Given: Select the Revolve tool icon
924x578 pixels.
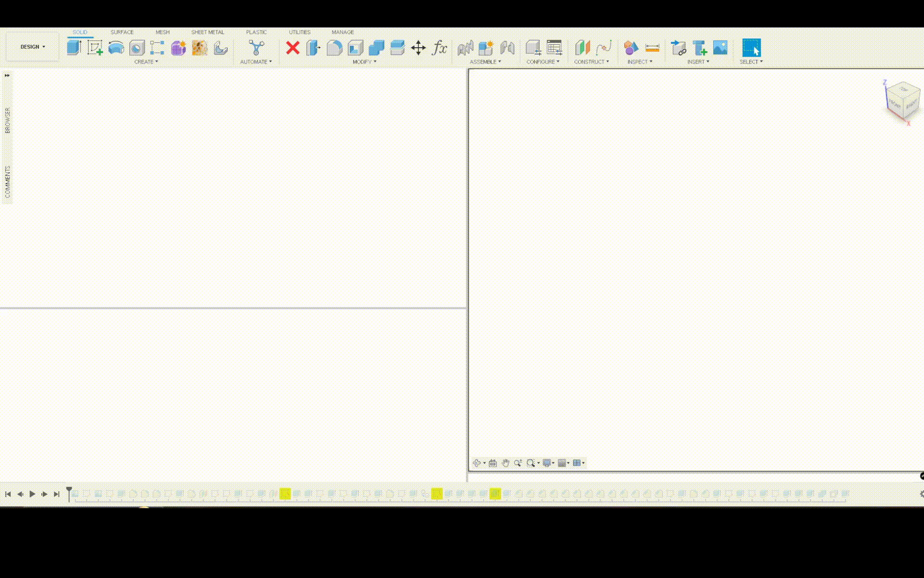Looking at the screenshot, I should (116, 48).
